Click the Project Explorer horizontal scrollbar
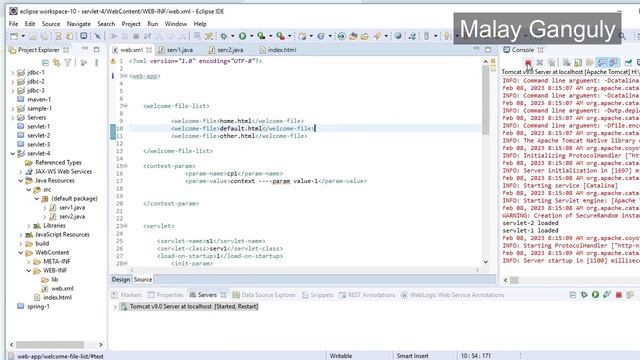The width and height of the screenshot is (640, 360). tap(49, 344)
